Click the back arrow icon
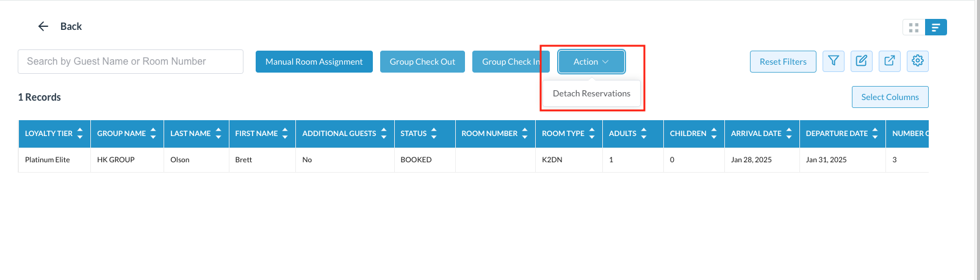The width and height of the screenshot is (980, 280). pos(43,26)
